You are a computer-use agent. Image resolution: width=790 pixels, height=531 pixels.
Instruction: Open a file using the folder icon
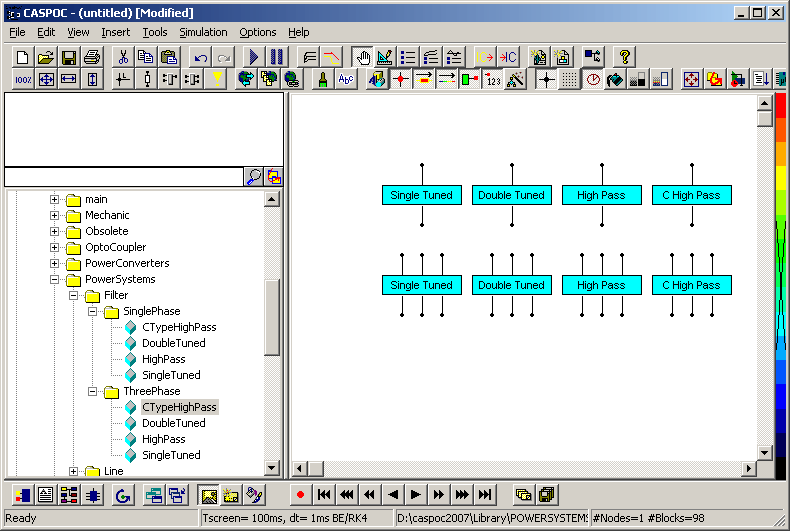tap(46, 57)
